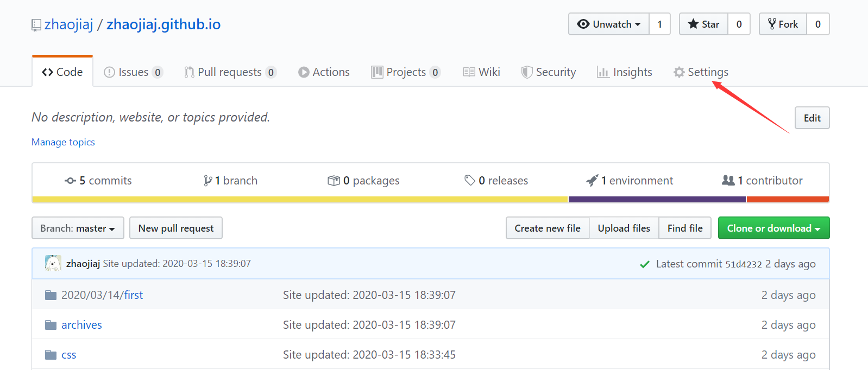Open the zhaojiaj owner link
Screen dimensions: 868x370
pos(69,24)
